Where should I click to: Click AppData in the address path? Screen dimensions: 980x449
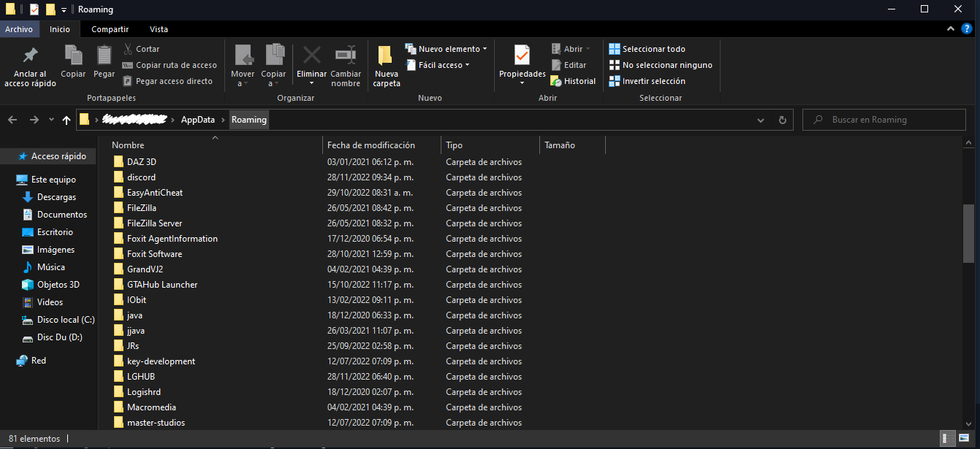point(198,120)
